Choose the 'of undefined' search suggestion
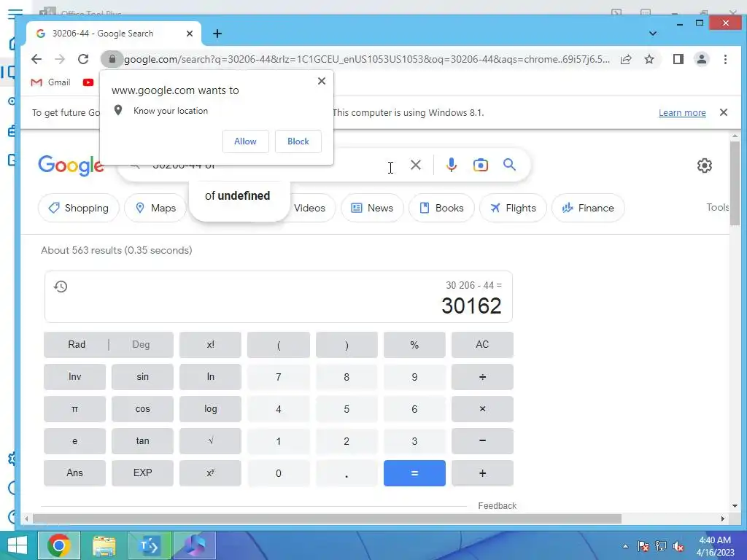The width and height of the screenshot is (747, 560). click(237, 195)
